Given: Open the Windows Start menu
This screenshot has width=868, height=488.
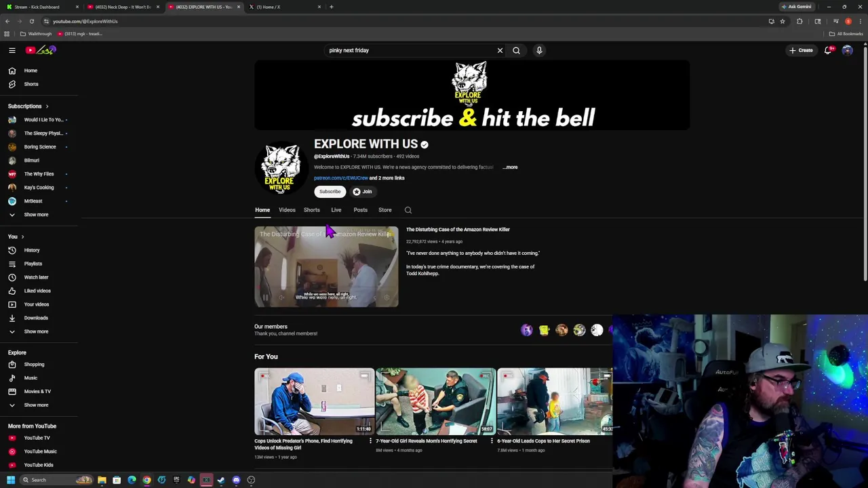Looking at the screenshot, I should click(x=10, y=480).
